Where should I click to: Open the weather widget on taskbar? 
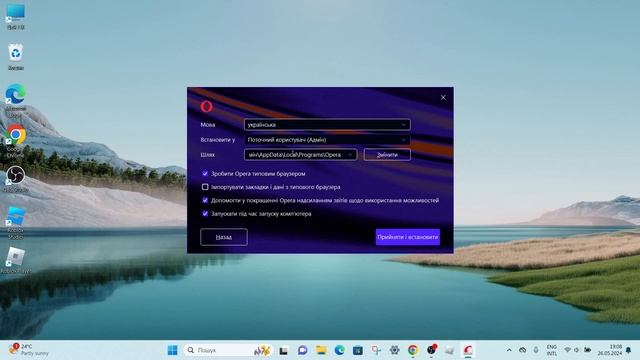click(29, 350)
